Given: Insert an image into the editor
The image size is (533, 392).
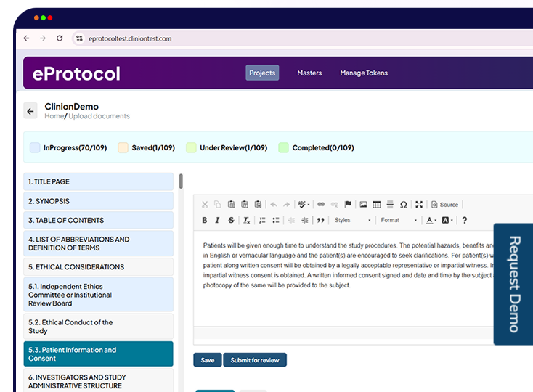Looking at the screenshot, I should point(364,205).
